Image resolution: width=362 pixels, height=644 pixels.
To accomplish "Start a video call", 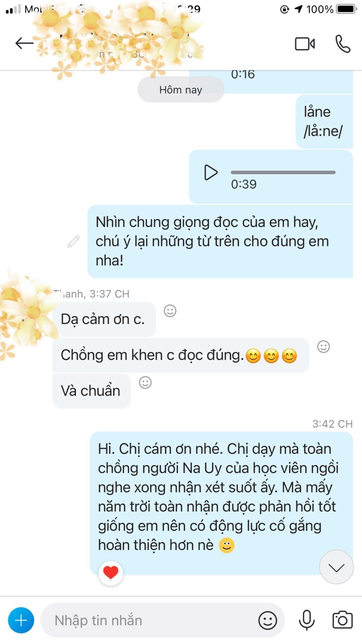I will click(x=305, y=44).
